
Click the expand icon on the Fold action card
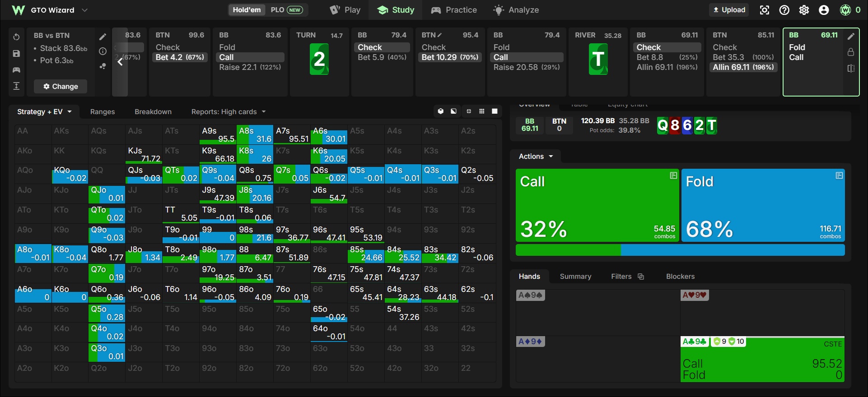point(839,175)
